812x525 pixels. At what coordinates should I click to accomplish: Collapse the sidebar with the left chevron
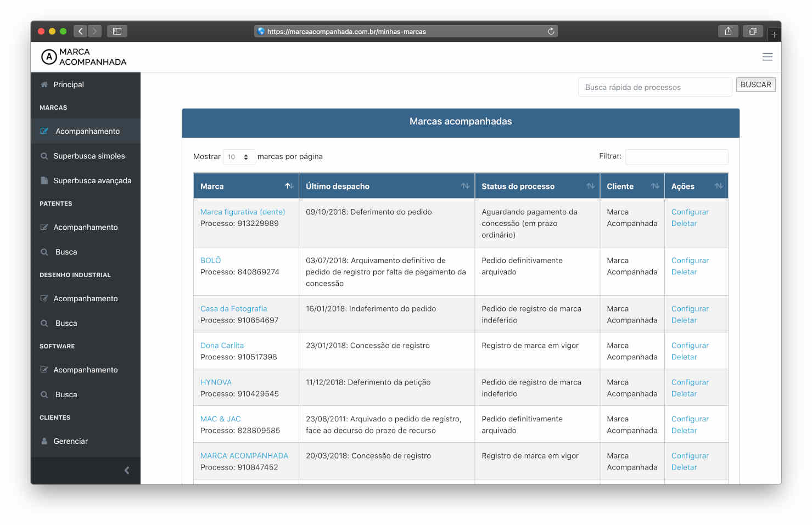pyautogui.click(x=127, y=470)
